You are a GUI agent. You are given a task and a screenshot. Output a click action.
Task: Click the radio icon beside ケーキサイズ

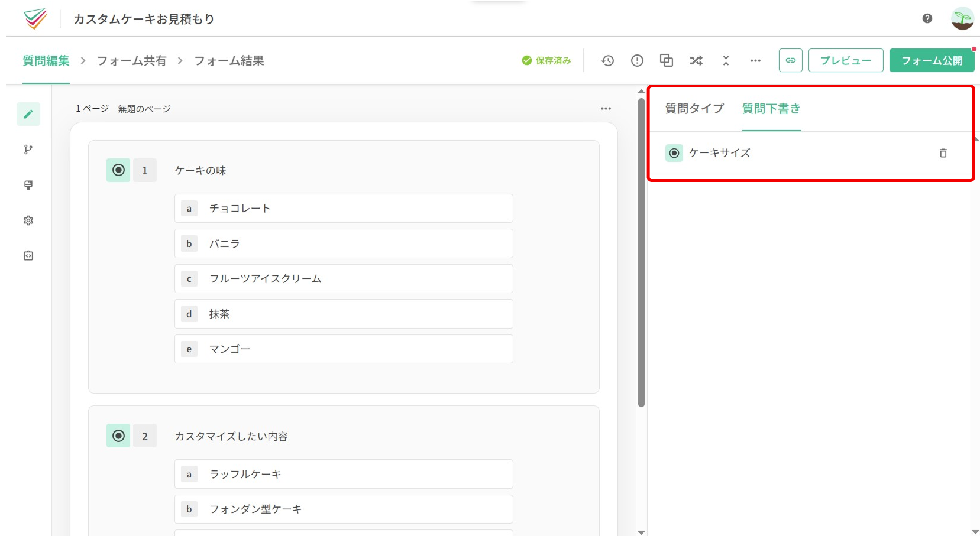674,153
